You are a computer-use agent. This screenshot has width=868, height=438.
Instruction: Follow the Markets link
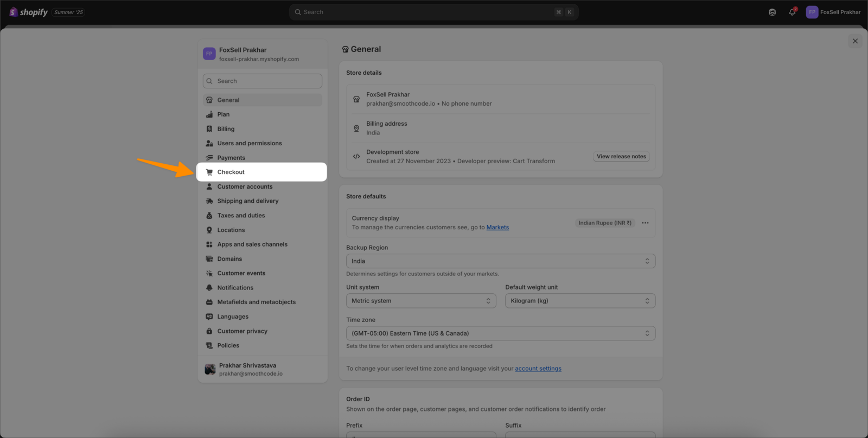[497, 228]
